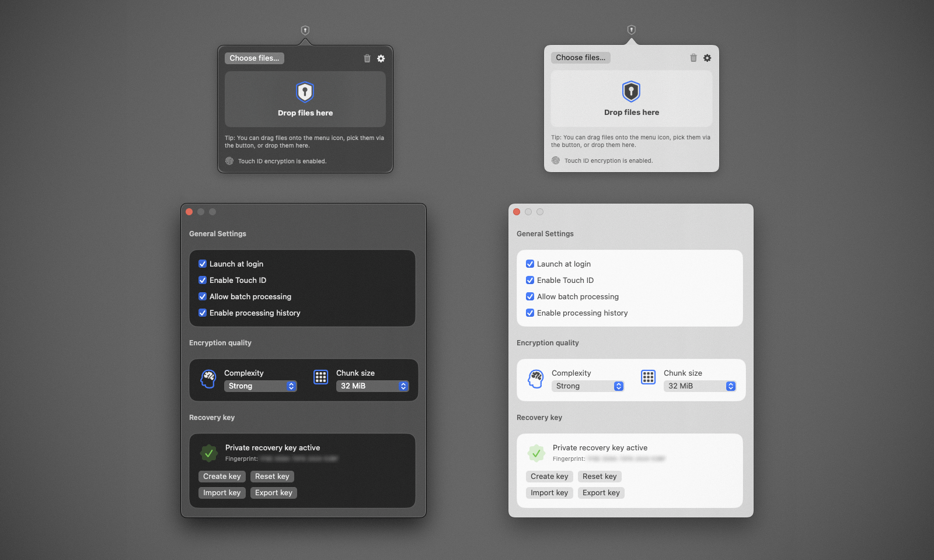
Task: Click the shield menu bar icon above light popover
Action: (x=631, y=30)
